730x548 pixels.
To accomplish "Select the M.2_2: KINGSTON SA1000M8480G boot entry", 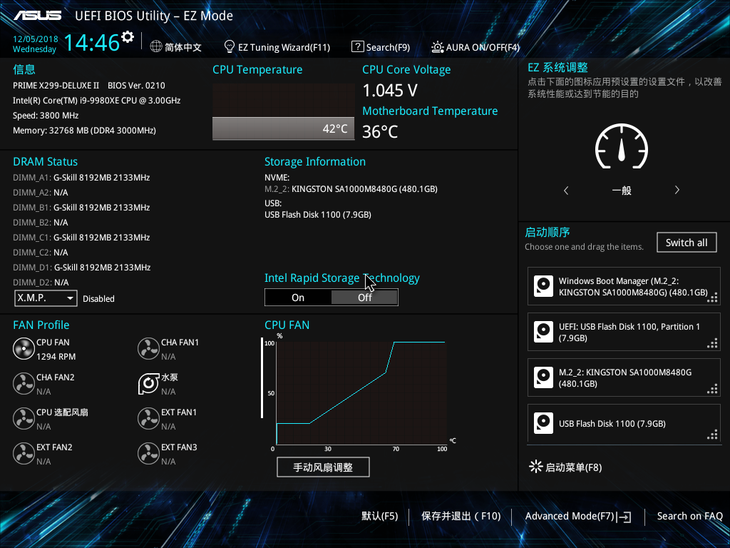I will point(623,378).
